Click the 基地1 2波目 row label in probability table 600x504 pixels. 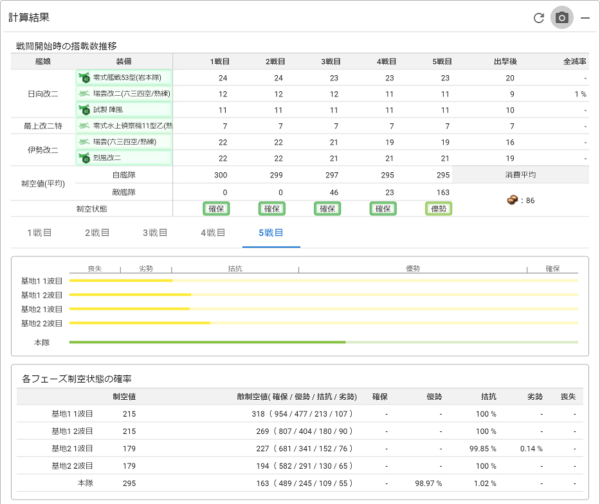pyautogui.click(x=72, y=431)
